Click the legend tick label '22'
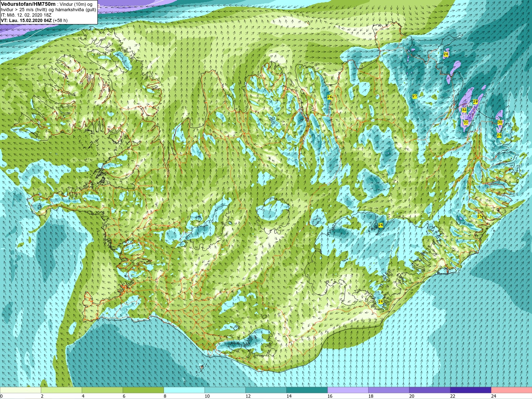This screenshot has width=532, height=399. (453, 396)
